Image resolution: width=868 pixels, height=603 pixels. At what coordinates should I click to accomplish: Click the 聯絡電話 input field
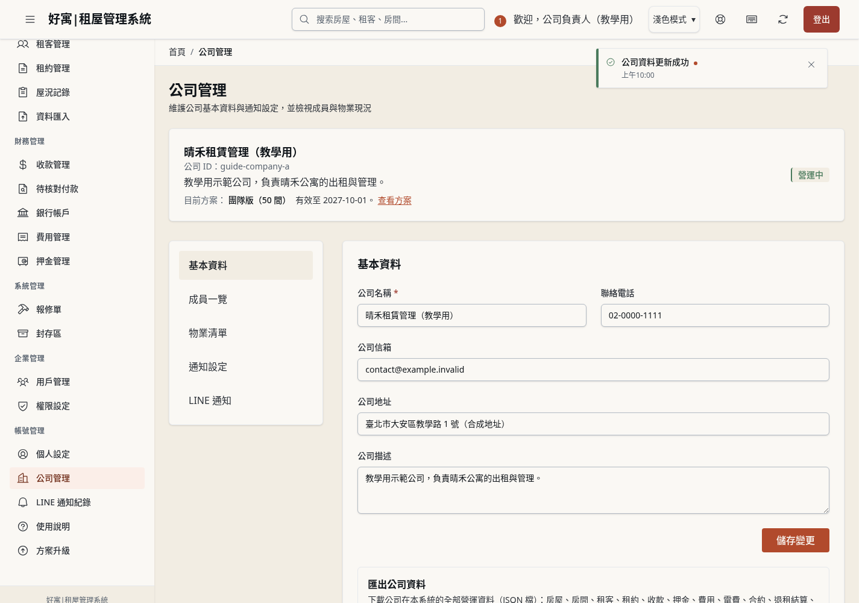[x=715, y=315]
